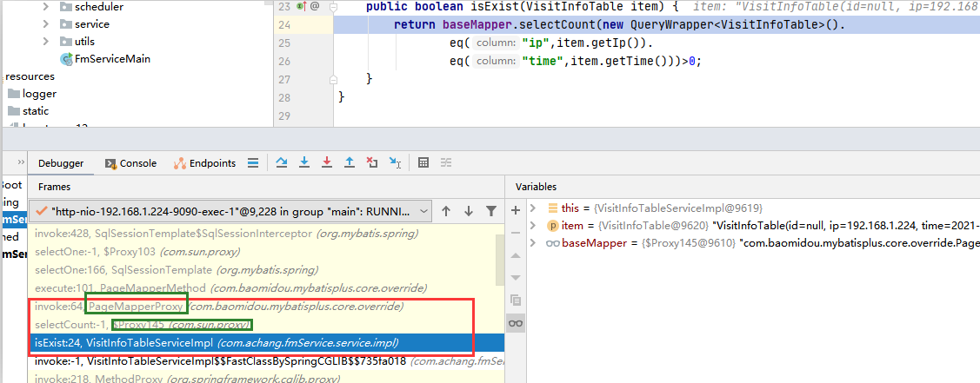Click the Step Over arrow icon
The height and width of the screenshot is (383, 980).
pos(281,162)
